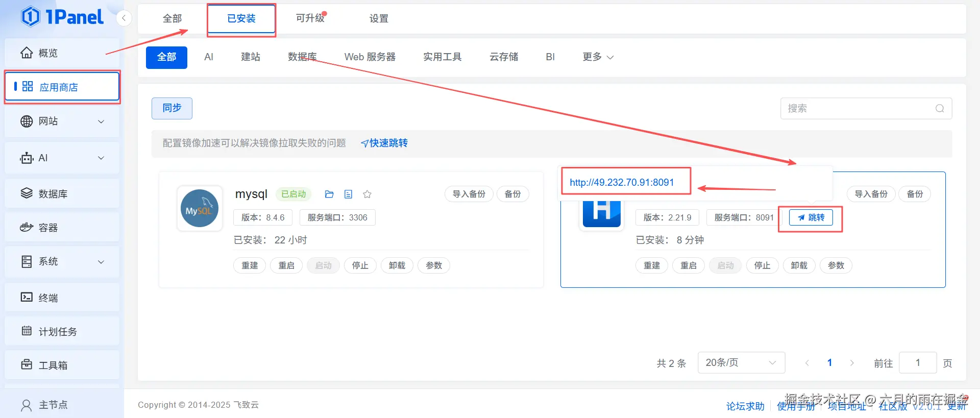Click the MySQL app logo
The width and height of the screenshot is (980, 418).
tap(200, 208)
